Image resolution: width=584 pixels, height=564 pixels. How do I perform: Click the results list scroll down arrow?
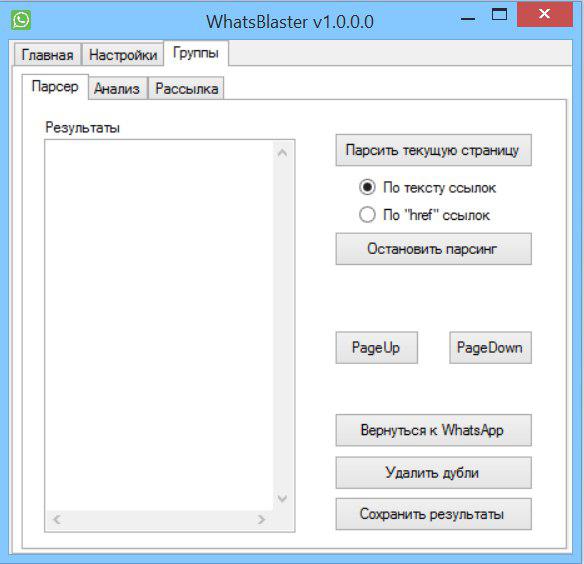282,498
